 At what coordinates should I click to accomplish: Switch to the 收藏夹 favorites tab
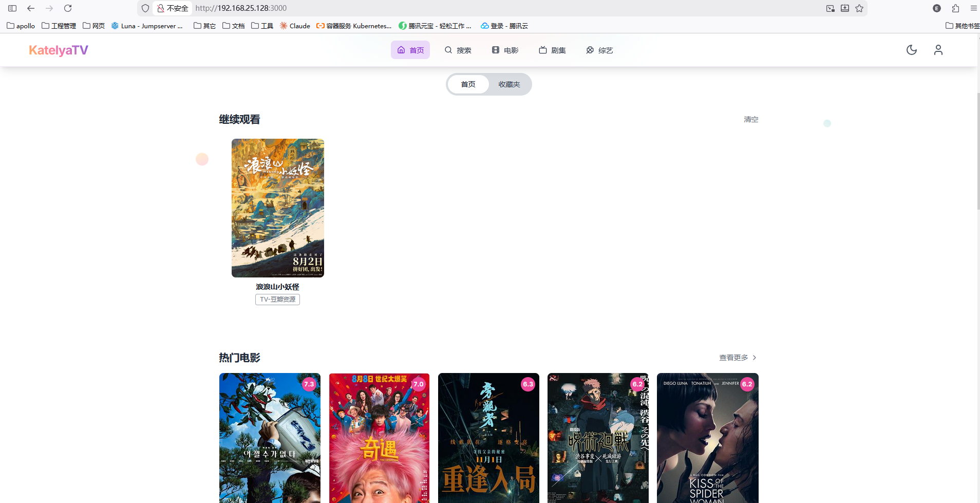click(x=509, y=84)
